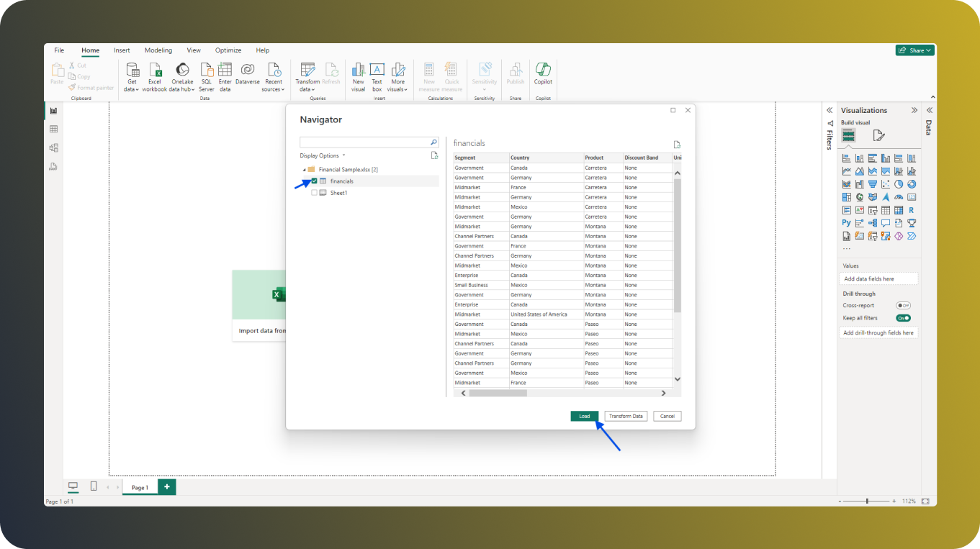Toggle the financials table checkbox

[313, 181]
